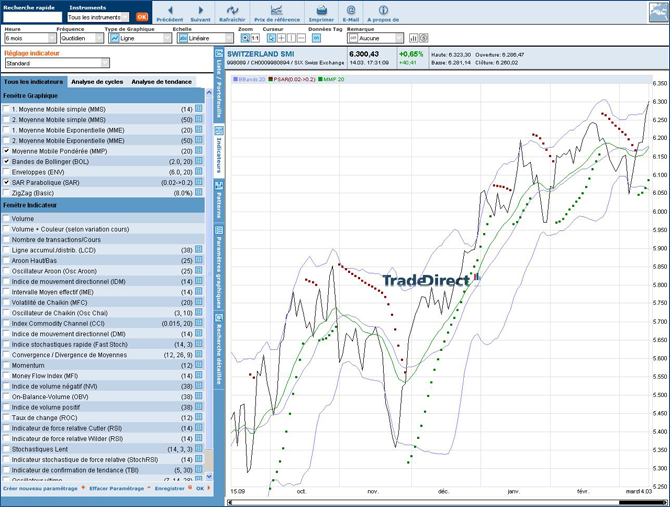670x507 pixels.
Task: Open settings icon for Bandes de Bollinger
Action: pyautogui.click(x=199, y=161)
